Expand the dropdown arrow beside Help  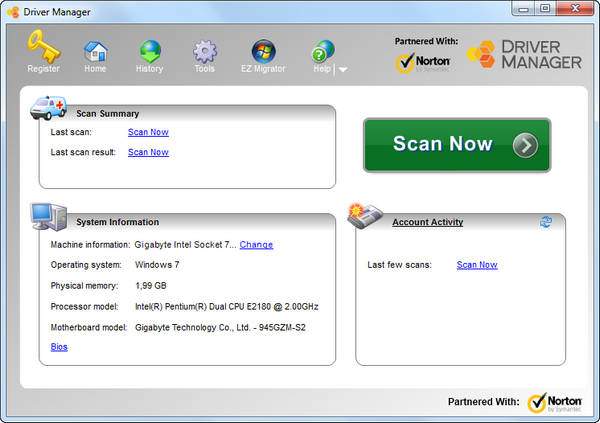click(343, 70)
